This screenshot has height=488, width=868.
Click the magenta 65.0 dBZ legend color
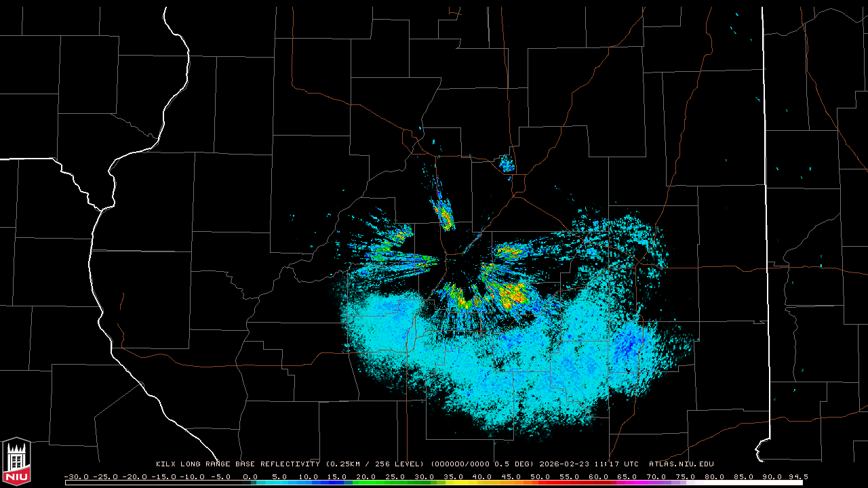tap(628, 483)
